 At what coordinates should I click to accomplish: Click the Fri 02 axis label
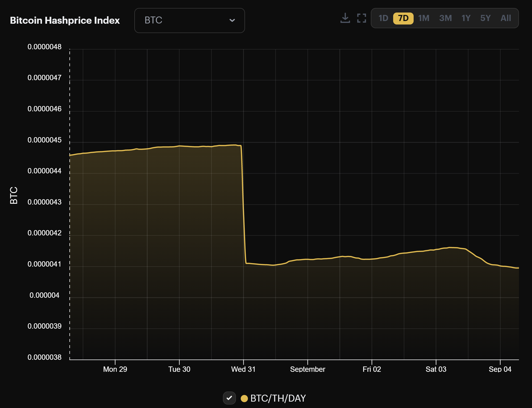(372, 369)
